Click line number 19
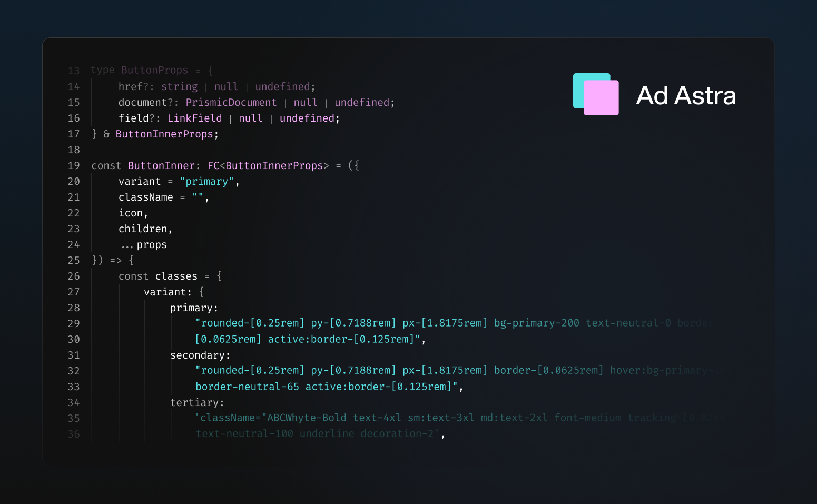 [74, 165]
